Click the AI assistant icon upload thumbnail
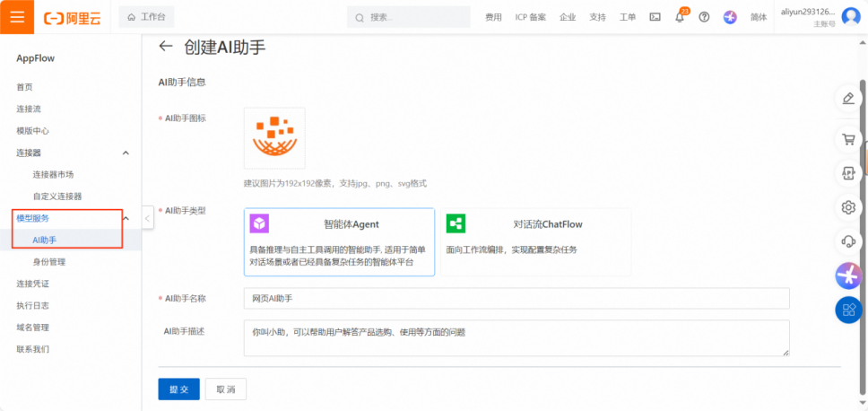 pos(274,138)
